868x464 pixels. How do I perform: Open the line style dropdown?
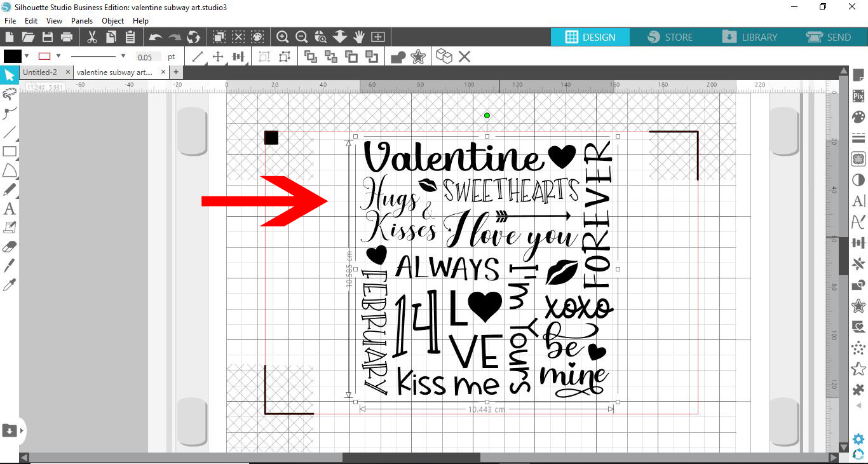123,56
